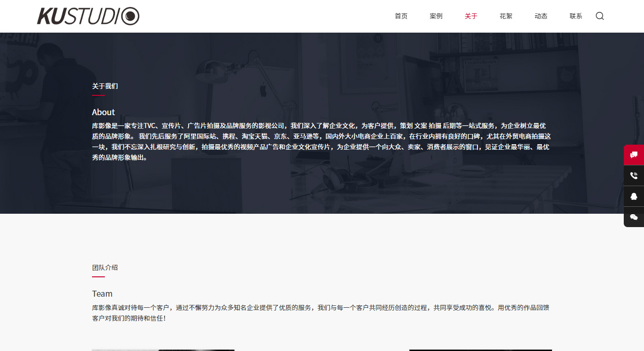Select the highlighted 关于 nav item
This screenshot has height=351, width=644.
[x=471, y=16]
